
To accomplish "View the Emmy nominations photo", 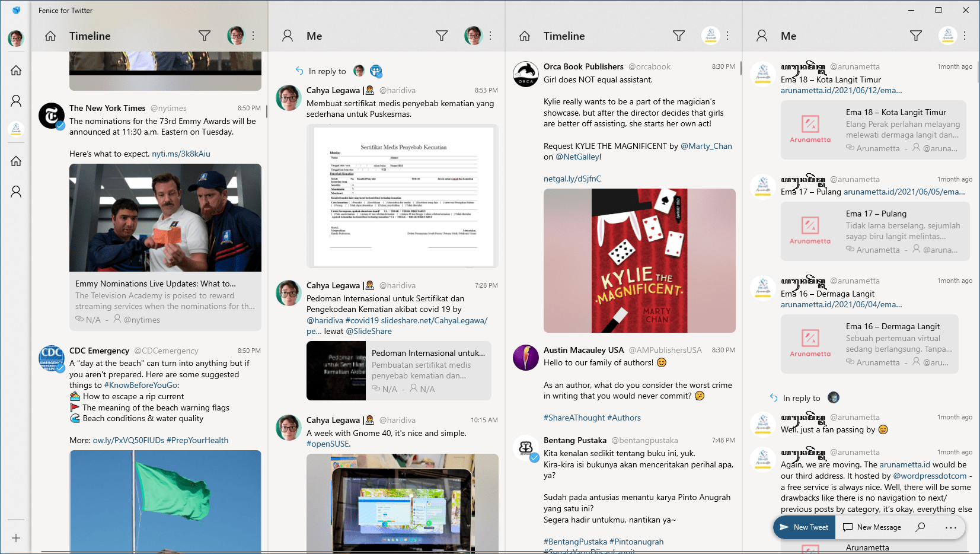I will 165,218.
